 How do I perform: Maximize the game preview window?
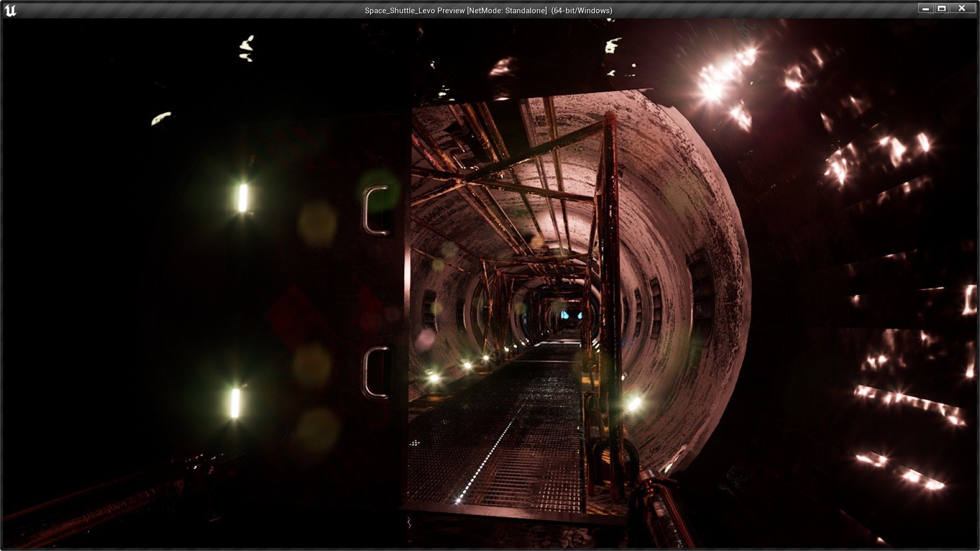point(942,9)
